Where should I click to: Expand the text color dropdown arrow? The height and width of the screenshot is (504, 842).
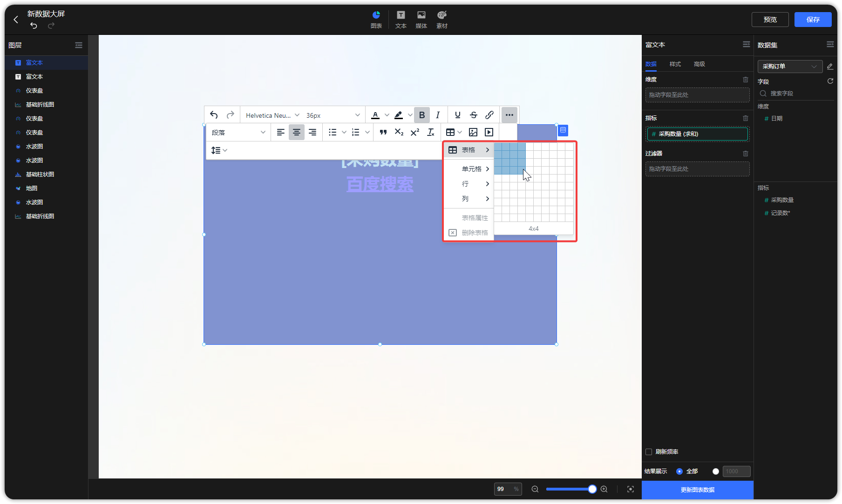(387, 115)
